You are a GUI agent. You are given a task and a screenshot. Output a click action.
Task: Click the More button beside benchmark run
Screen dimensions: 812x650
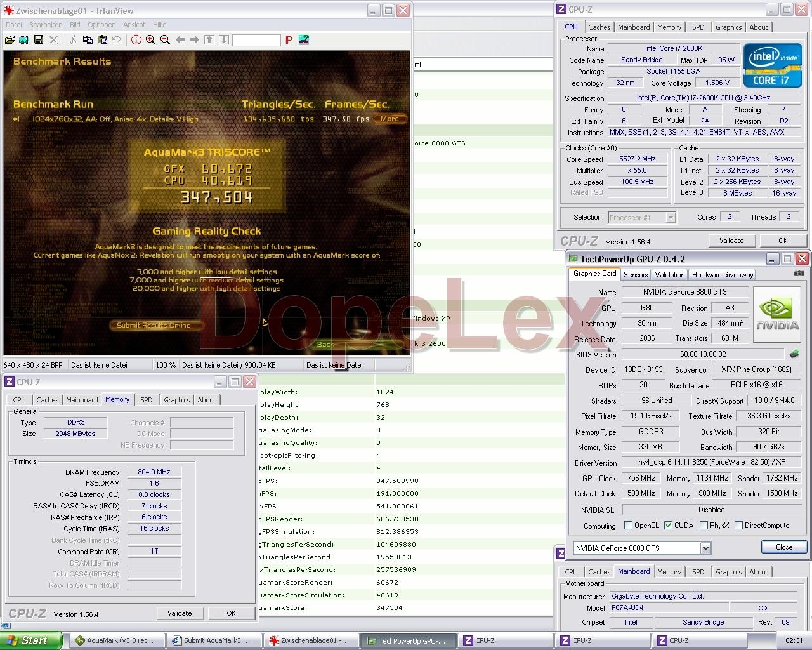coord(390,119)
